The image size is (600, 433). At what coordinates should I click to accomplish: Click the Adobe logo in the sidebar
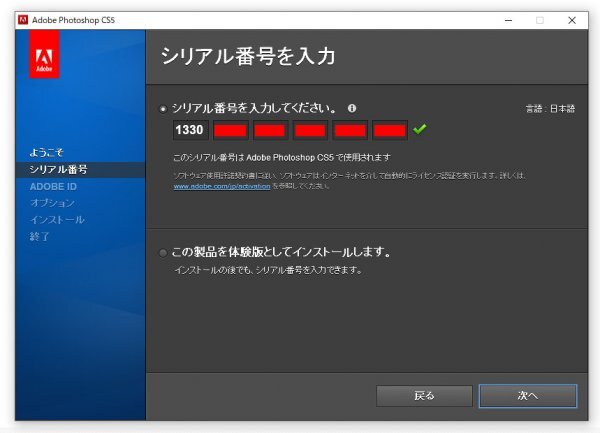pos(44,54)
